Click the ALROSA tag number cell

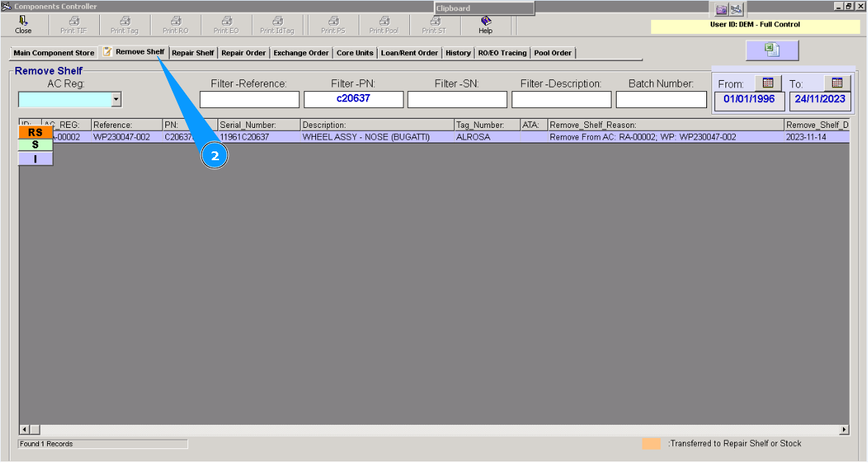487,137
